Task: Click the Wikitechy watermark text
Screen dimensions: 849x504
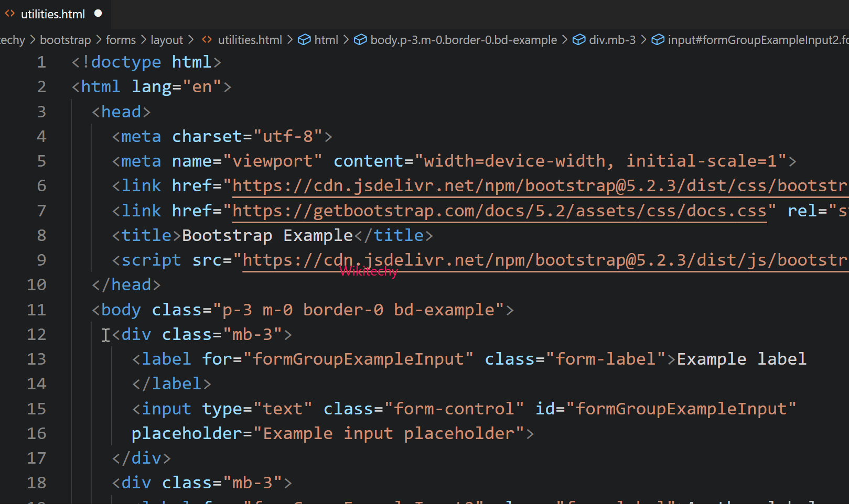Action: point(369,271)
